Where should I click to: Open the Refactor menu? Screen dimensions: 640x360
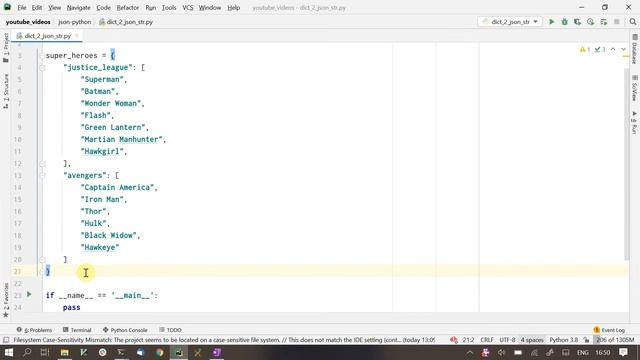128,8
